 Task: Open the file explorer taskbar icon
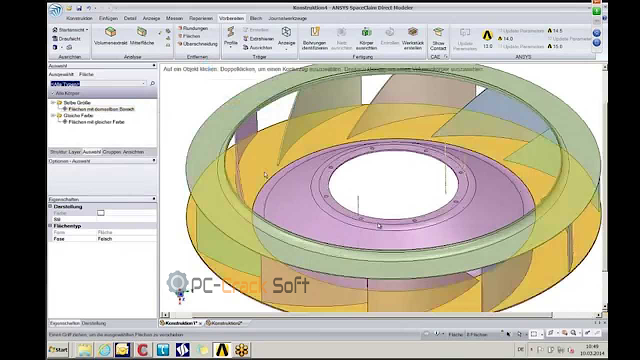pyautogui.click(x=84, y=350)
